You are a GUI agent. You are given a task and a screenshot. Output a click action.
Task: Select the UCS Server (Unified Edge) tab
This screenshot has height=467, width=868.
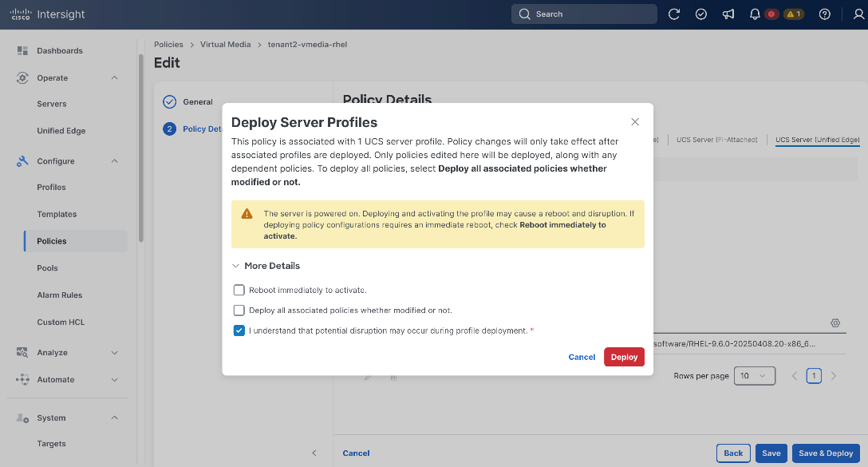(818, 140)
